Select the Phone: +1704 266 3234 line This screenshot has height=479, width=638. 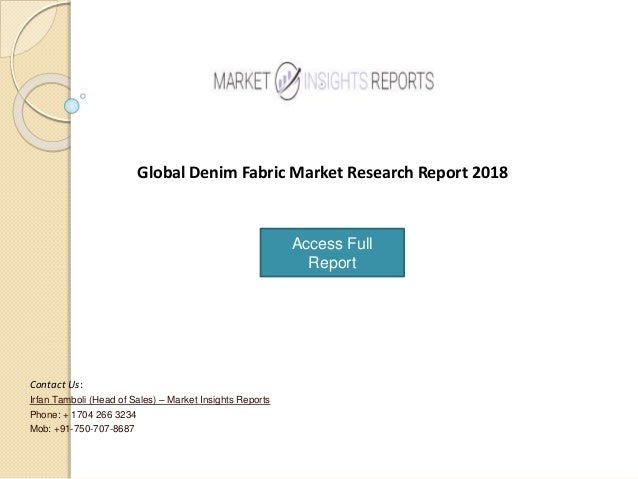pyautogui.click(x=83, y=415)
